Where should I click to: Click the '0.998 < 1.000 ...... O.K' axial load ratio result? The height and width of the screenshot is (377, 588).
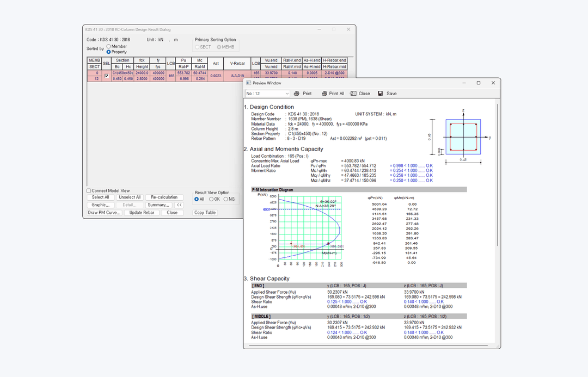(x=411, y=165)
